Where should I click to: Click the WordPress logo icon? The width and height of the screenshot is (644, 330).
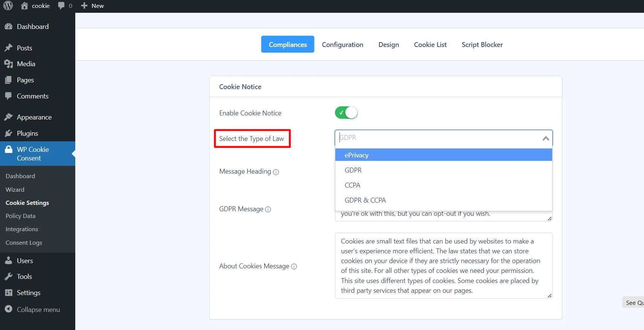tap(8, 6)
